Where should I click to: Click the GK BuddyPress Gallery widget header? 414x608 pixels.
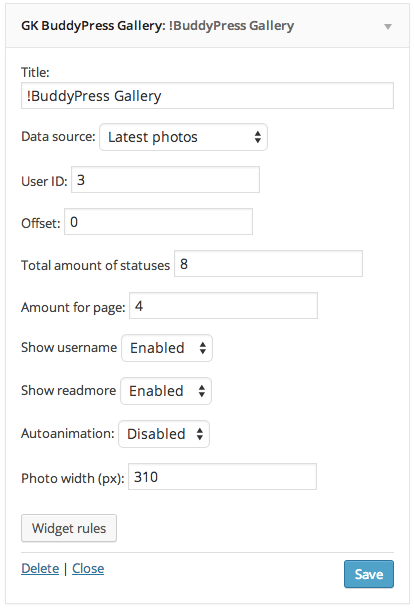click(x=207, y=26)
